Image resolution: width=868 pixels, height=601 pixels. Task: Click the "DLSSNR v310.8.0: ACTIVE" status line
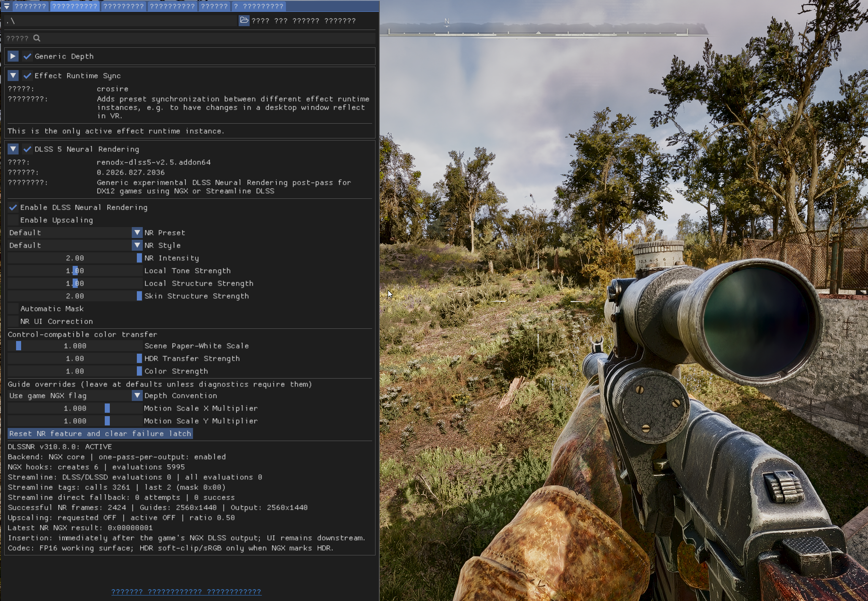tap(60, 447)
